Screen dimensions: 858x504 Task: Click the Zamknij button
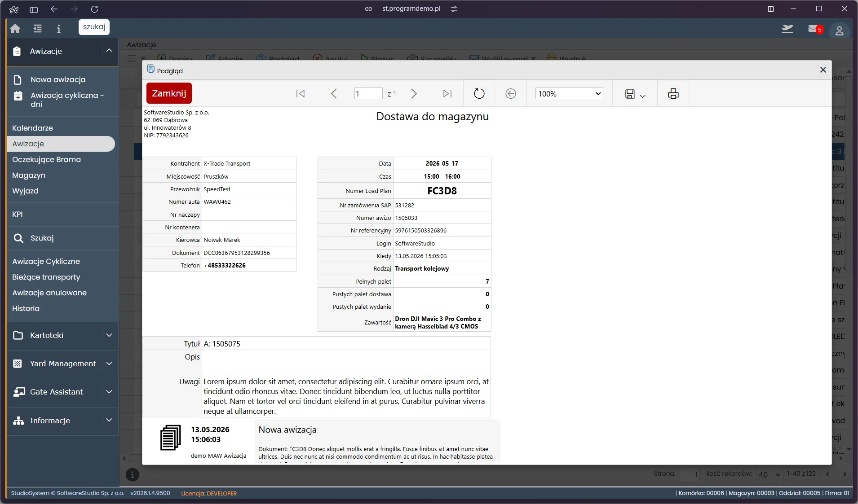[x=169, y=93]
